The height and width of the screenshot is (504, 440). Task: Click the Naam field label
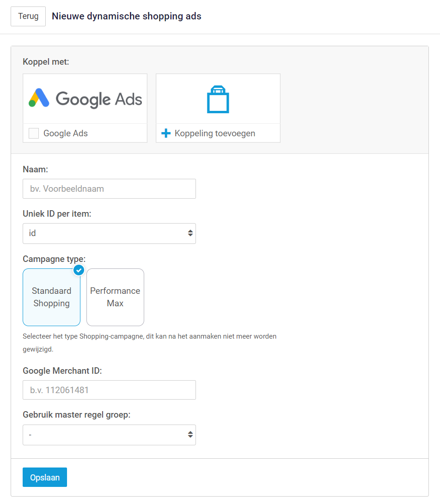point(36,170)
